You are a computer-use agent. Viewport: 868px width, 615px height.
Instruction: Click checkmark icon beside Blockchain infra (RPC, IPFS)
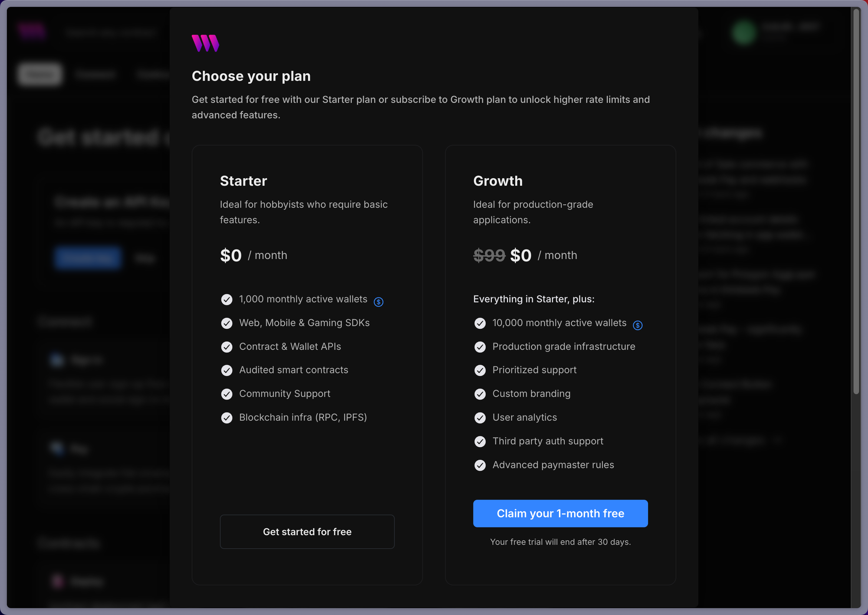click(227, 418)
